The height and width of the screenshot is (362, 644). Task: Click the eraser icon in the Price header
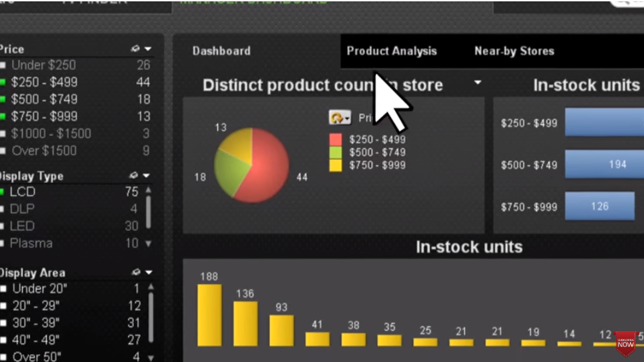click(x=135, y=49)
